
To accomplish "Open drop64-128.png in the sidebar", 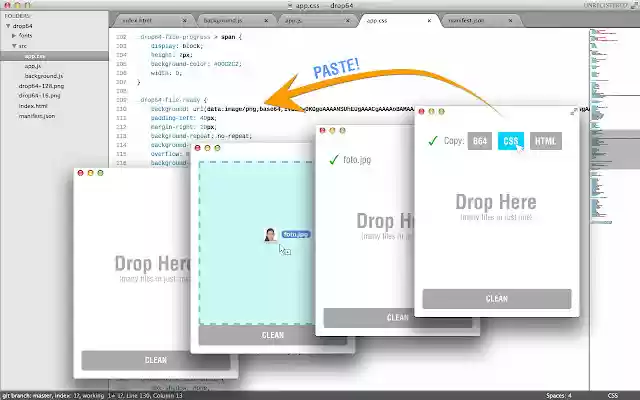I will point(41,86).
